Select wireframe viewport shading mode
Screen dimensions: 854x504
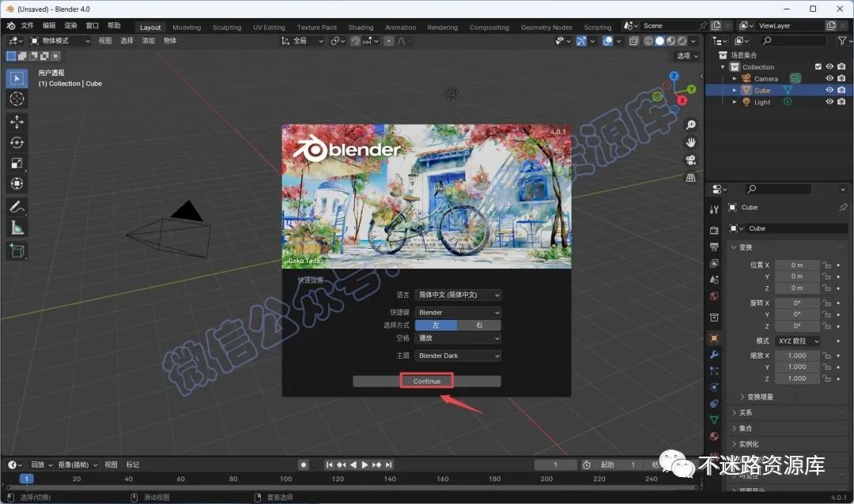pyautogui.click(x=648, y=41)
